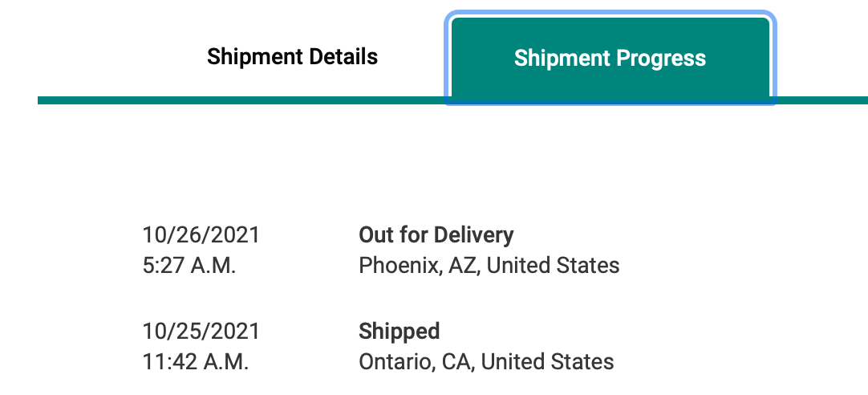Click United States in the Phoenix row
The width and height of the screenshot is (868, 395).
tap(553, 266)
